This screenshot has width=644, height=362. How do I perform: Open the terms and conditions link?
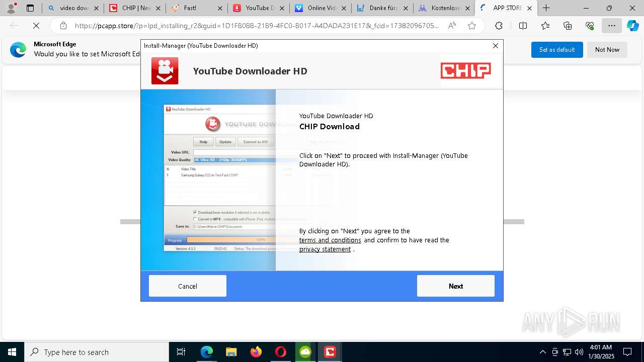(330, 240)
